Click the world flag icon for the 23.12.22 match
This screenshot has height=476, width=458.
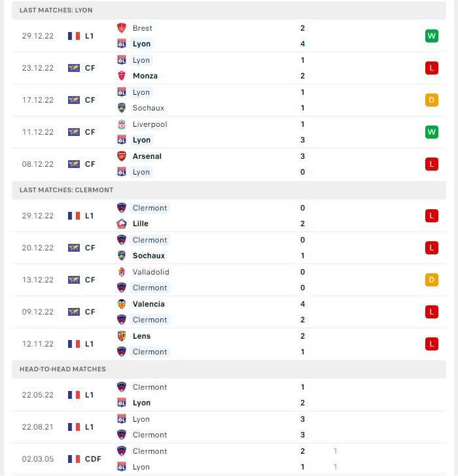(x=74, y=68)
